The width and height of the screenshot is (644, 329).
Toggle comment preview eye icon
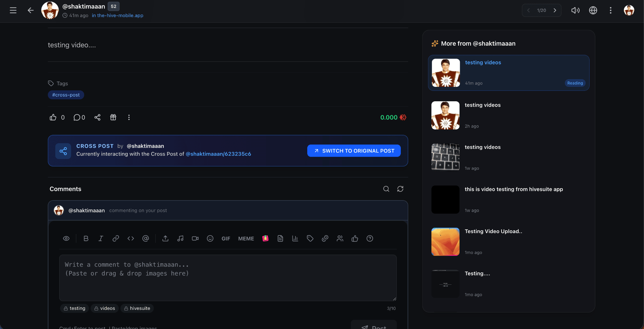(x=66, y=238)
